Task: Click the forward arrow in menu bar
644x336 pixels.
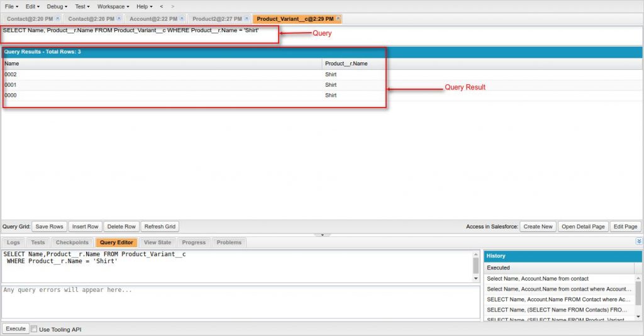Action: 172,6
